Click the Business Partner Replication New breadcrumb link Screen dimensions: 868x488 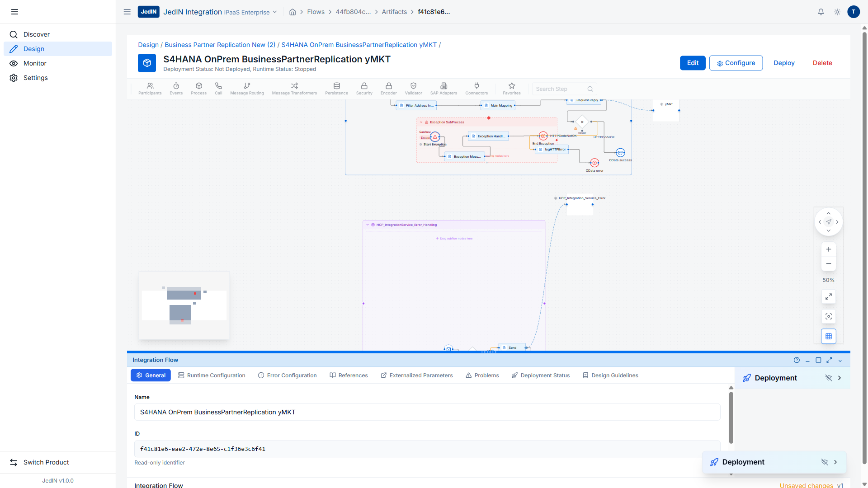click(x=220, y=45)
